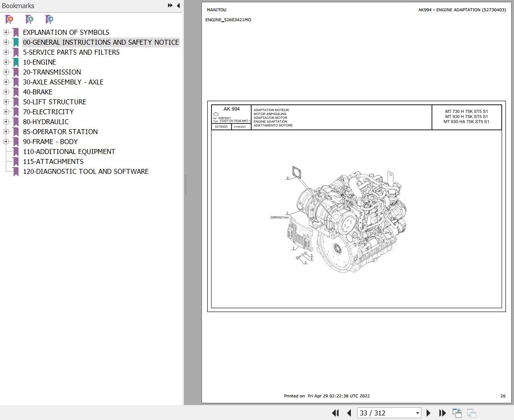Click the Bookmarks panel title
The height and width of the screenshot is (420, 514).
[18, 5]
